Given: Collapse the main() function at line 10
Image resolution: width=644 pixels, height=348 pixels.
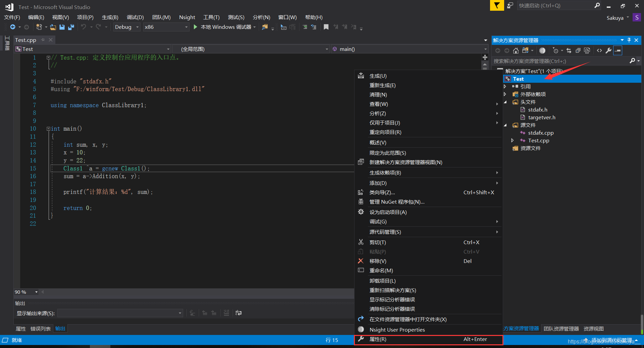Looking at the screenshot, I should tap(48, 129).
